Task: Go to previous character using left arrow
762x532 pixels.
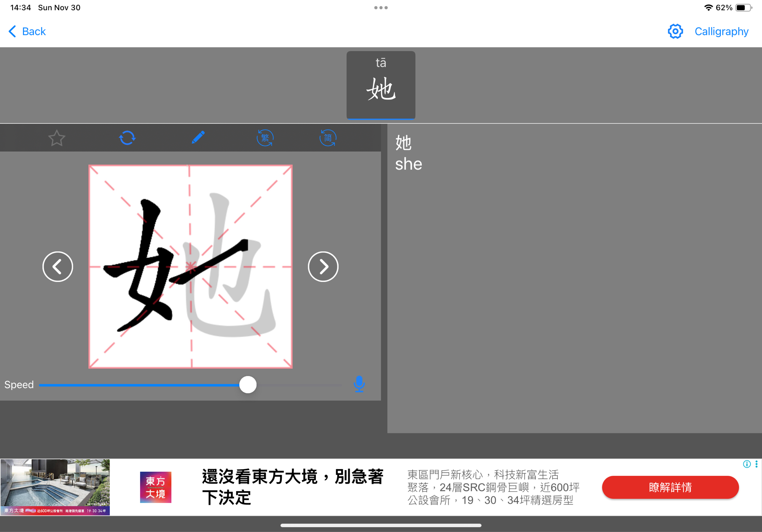Action: point(58,267)
